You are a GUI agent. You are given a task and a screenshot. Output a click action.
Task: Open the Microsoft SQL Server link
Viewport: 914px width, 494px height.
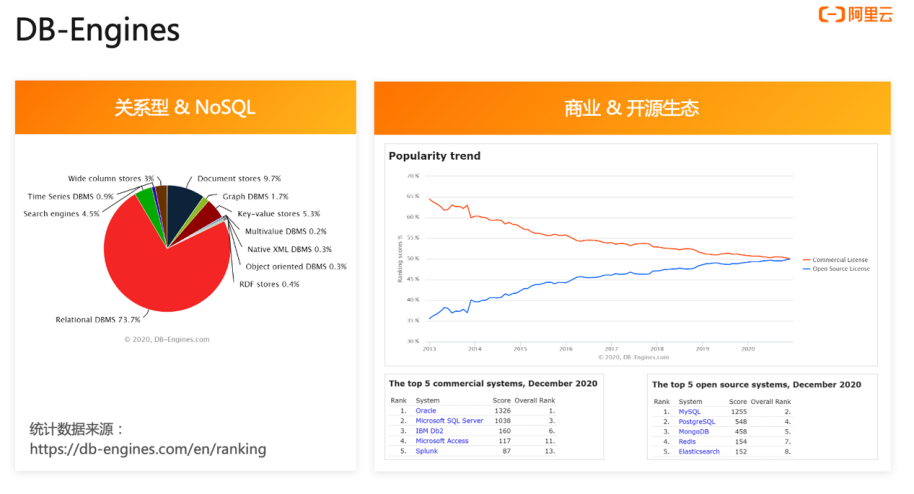pos(449,421)
